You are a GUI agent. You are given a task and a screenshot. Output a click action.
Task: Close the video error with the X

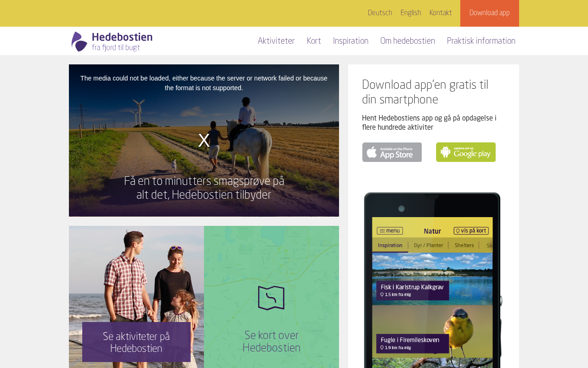click(204, 141)
